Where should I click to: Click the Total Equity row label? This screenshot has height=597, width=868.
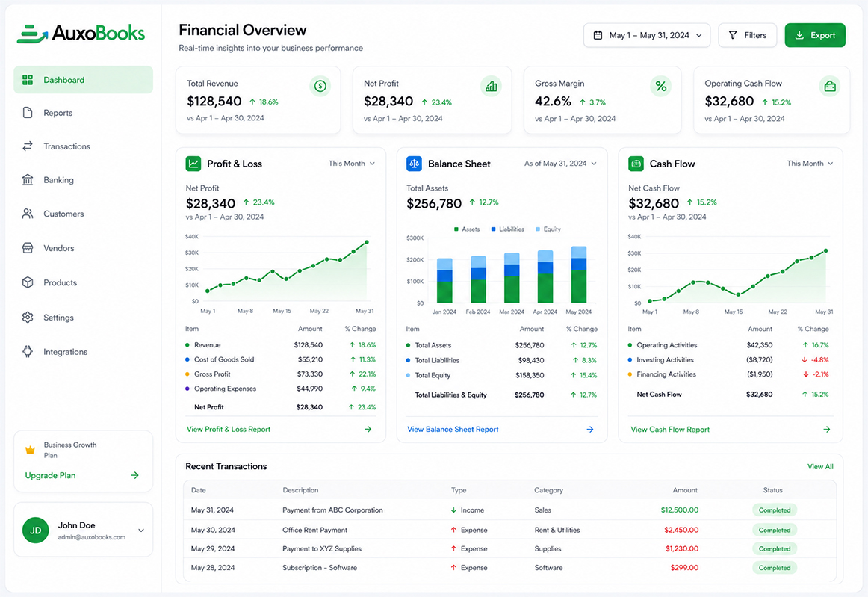pyautogui.click(x=433, y=375)
